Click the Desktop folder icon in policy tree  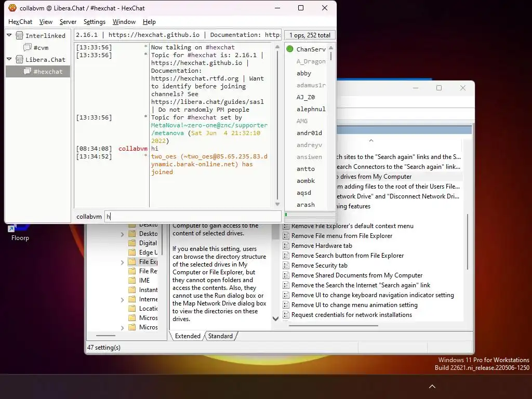(x=132, y=234)
